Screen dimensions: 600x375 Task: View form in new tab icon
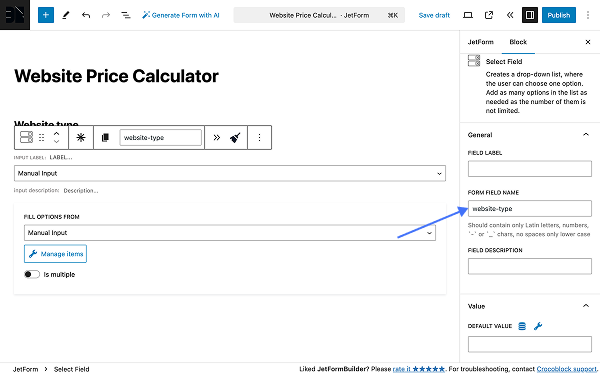coord(489,15)
